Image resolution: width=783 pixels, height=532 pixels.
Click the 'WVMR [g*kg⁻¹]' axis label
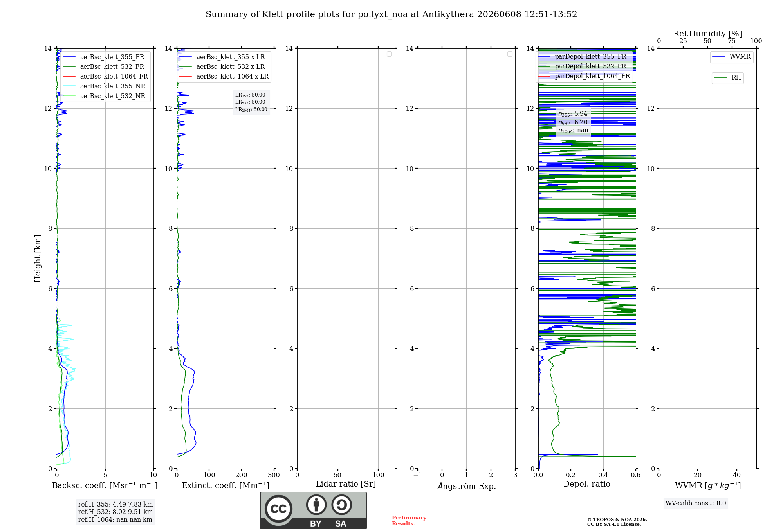click(708, 485)
